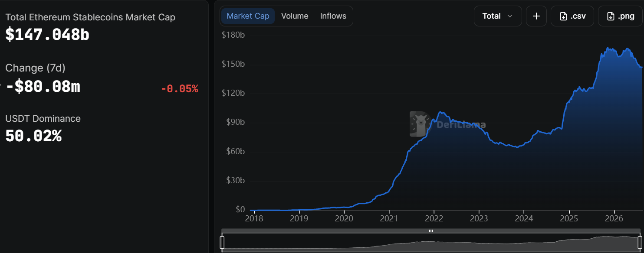
Task: Click the $0 y-axis label
Action: [240, 210]
